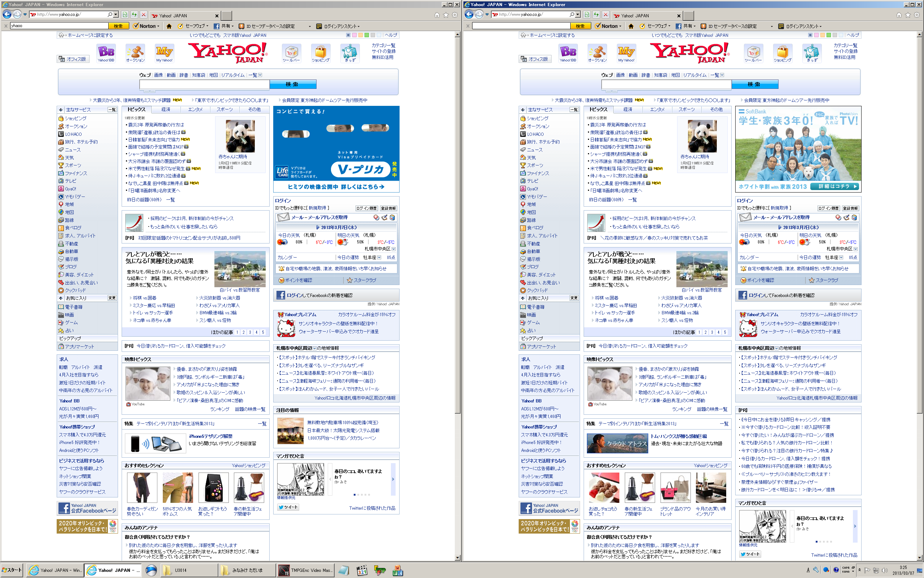Click the green refresh icon in left window
The height and width of the screenshot is (578, 924).
(134, 14)
